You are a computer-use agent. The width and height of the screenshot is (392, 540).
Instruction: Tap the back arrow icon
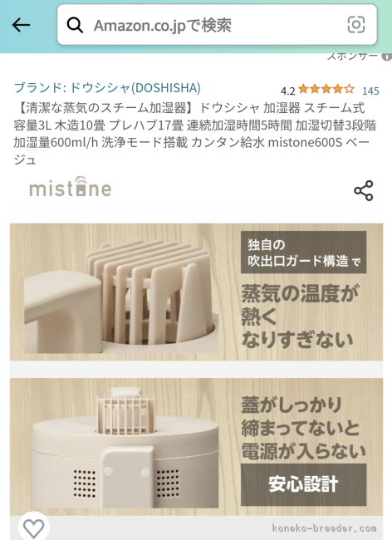pyautogui.click(x=21, y=25)
